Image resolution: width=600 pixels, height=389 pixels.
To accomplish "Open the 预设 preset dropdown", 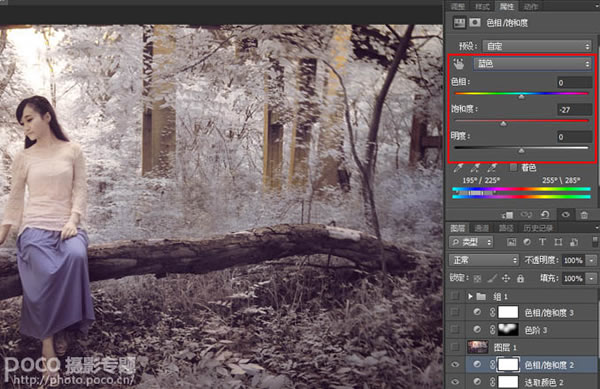I will 536,46.
